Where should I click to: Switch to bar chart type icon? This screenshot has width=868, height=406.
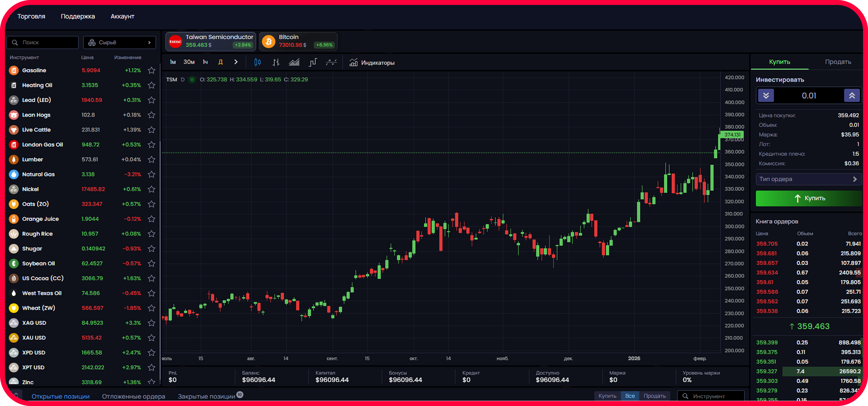276,62
